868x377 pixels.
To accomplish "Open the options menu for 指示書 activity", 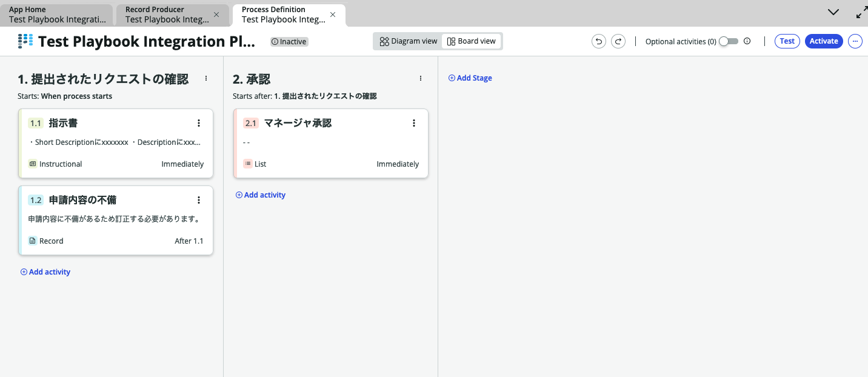I will point(199,122).
